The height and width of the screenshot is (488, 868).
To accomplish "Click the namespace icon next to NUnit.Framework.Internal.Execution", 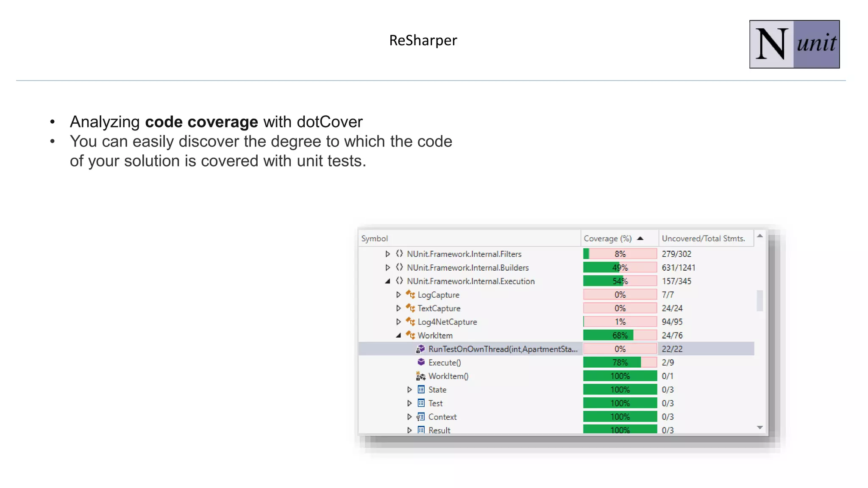I will (399, 281).
